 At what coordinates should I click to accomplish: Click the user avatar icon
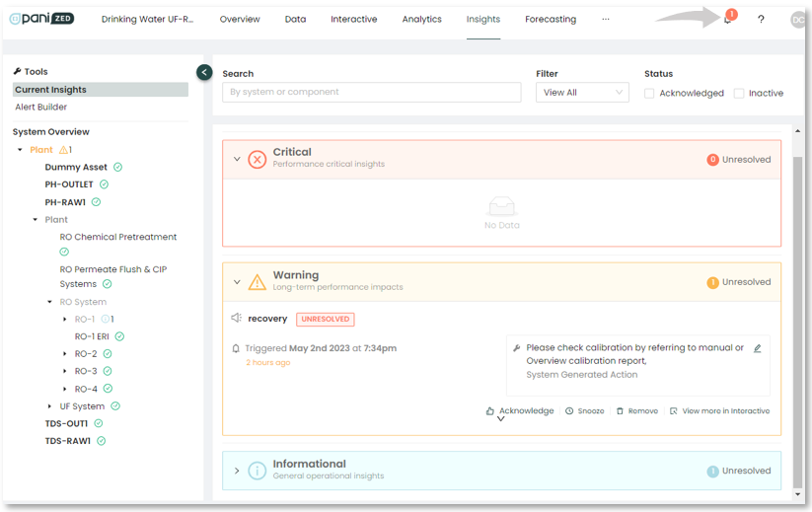[797, 20]
